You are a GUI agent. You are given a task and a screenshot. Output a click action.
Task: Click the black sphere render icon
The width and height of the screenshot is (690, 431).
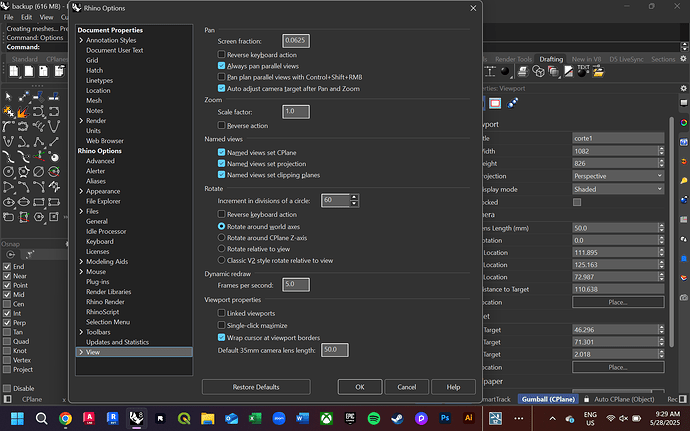click(x=505, y=71)
